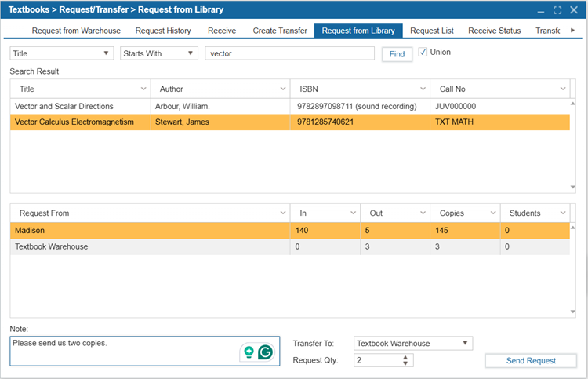Switch to the Request History tab
This screenshot has height=379, width=588.
pyautogui.click(x=163, y=31)
